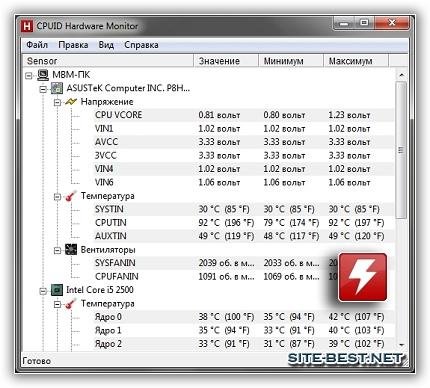Click AUXTIN maximum 49 °C (120 °F)
This screenshot has width=430, height=388.
click(356, 236)
